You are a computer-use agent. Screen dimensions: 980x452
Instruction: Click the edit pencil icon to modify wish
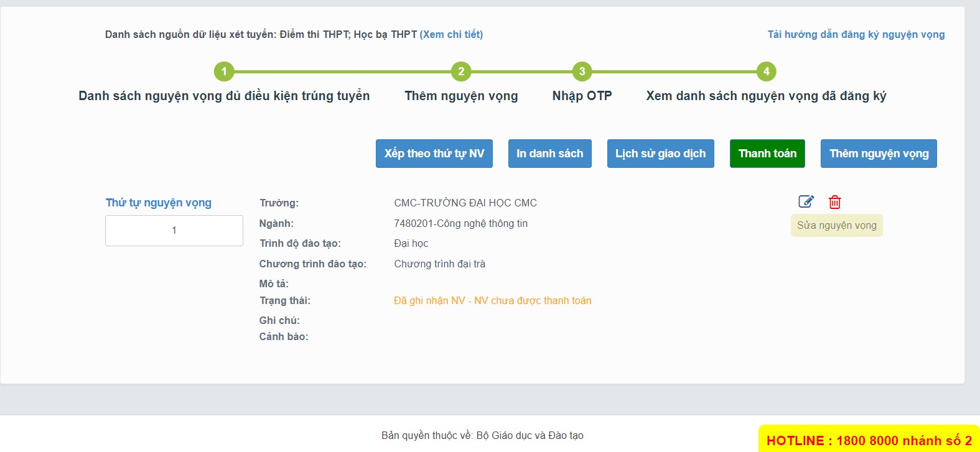click(x=806, y=201)
